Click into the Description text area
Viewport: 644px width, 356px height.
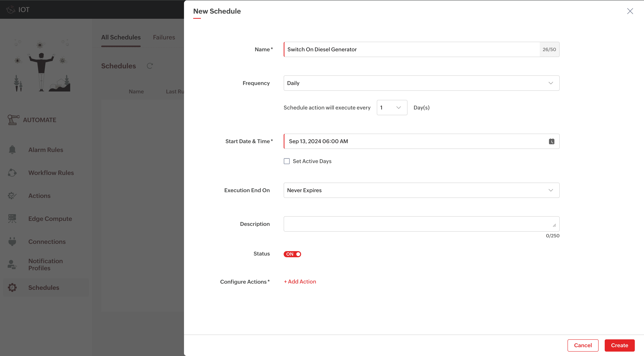pyautogui.click(x=421, y=224)
